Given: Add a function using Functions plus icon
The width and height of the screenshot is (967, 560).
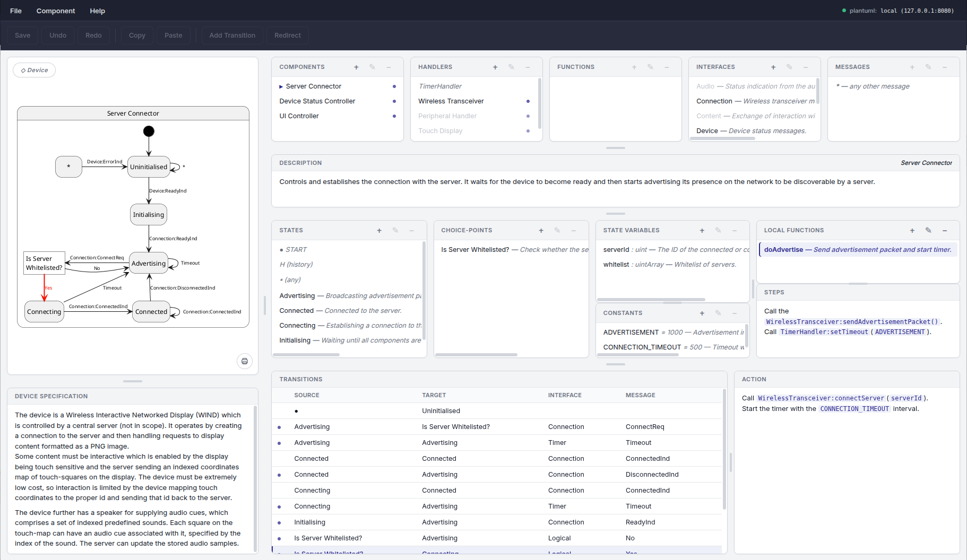Looking at the screenshot, I should click(634, 67).
